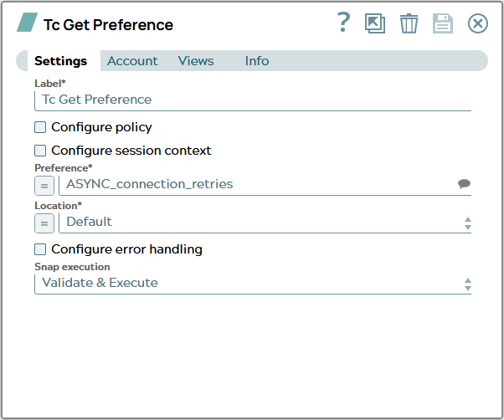Click the Configure policy label text
This screenshot has width=504, height=420.
[101, 127]
